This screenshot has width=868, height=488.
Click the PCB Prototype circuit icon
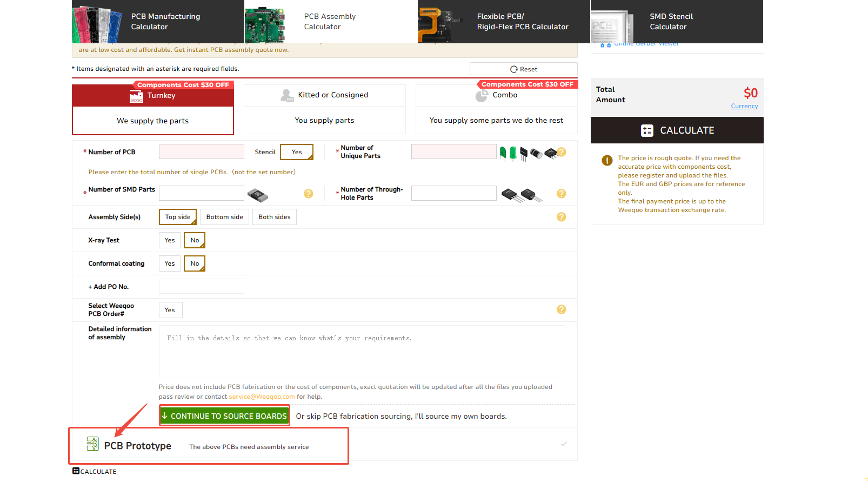pyautogui.click(x=93, y=444)
